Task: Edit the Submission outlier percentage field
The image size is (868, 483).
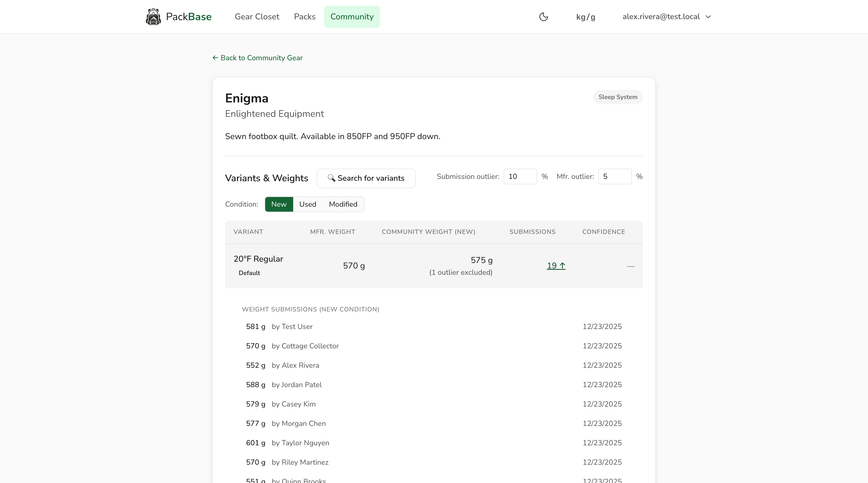Action: tap(520, 176)
